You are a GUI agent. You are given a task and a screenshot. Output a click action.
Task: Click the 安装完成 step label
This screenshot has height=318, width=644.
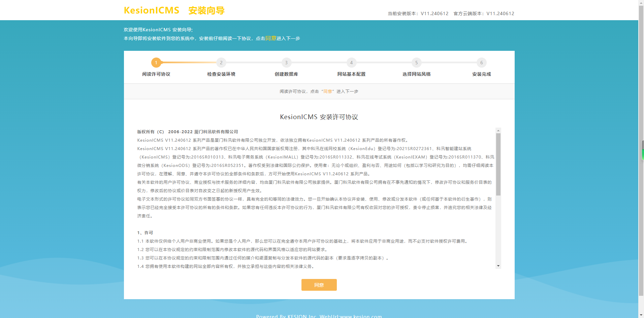[481, 74]
